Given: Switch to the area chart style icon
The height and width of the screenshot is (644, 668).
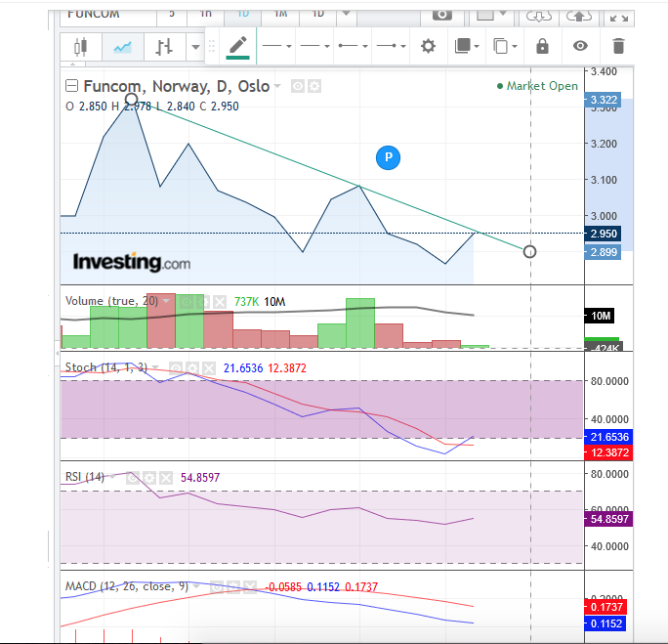Looking at the screenshot, I should [x=123, y=46].
